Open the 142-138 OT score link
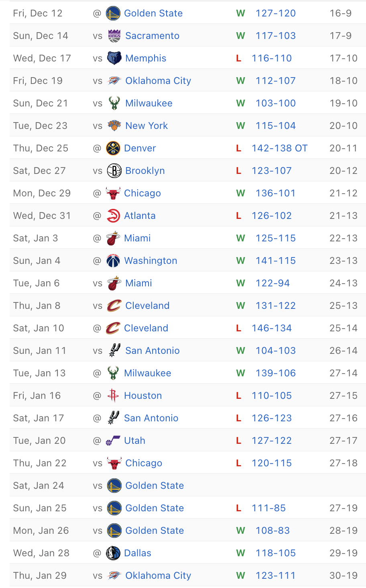The height and width of the screenshot is (588, 366). 279,148
